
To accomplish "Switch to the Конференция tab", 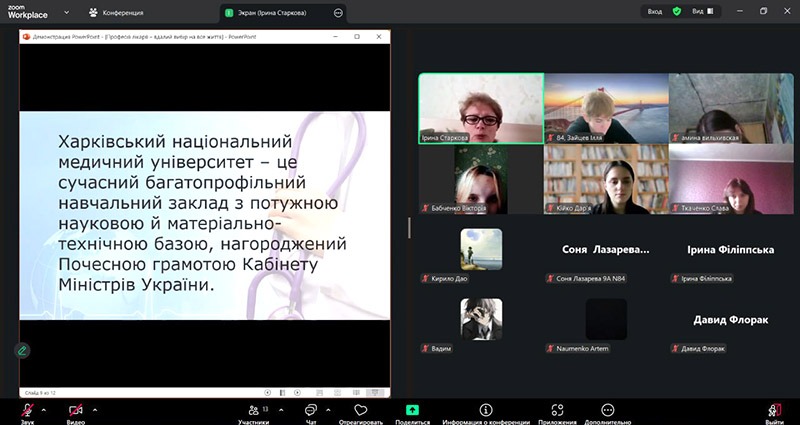I will click(130, 13).
